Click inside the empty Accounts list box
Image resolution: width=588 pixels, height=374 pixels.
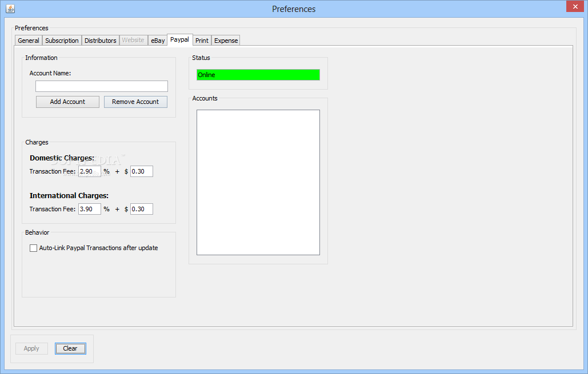[x=258, y=183]
